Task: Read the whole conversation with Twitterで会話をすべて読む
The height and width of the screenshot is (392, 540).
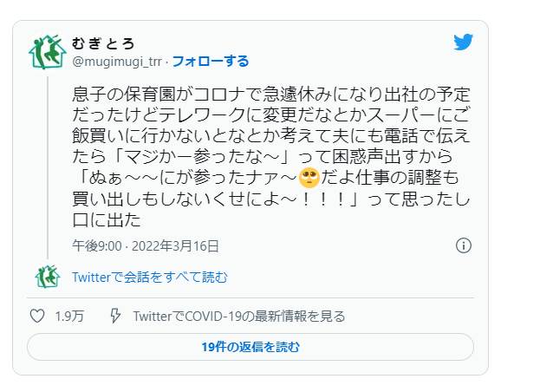Action: pyautogui.click(x=150, y=278)
